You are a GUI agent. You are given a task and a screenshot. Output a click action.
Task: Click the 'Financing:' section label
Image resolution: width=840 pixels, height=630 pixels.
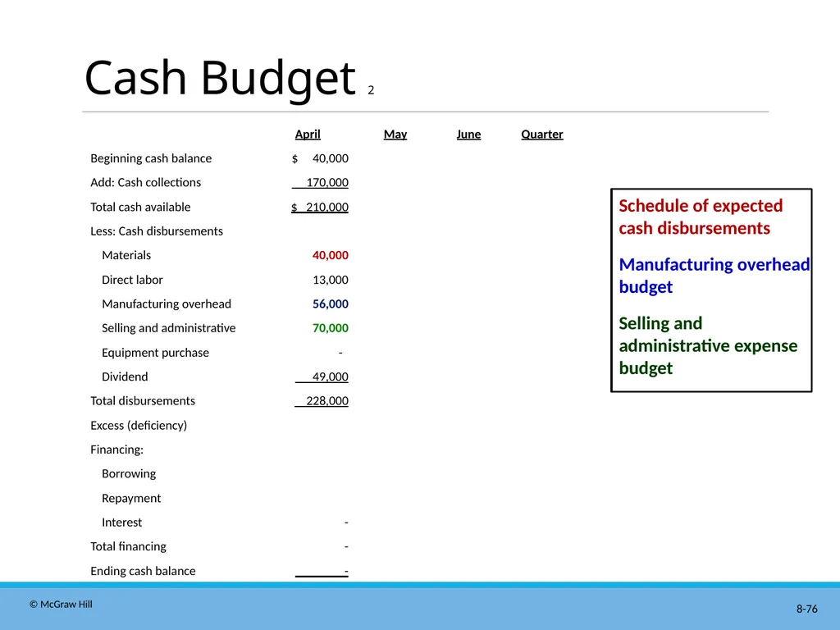click(x=116, y=450)
